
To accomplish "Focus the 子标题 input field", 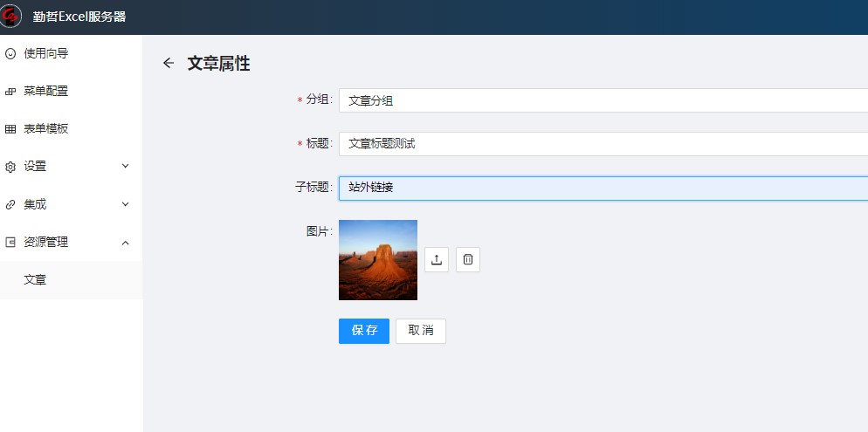I will tap(603, 188).
